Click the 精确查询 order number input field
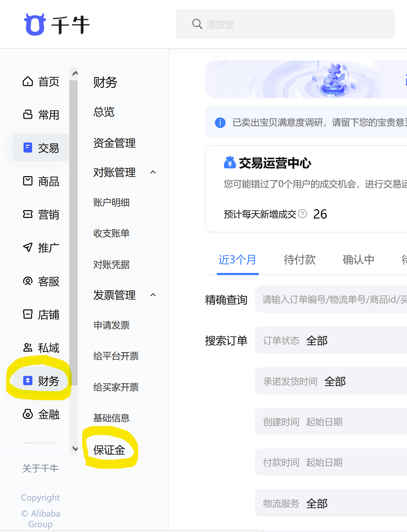The image size is (407, 532). [331, 300]
